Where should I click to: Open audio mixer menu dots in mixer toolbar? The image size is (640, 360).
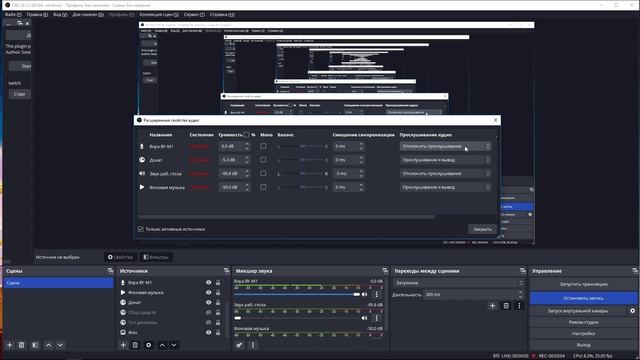pos(253,345)
